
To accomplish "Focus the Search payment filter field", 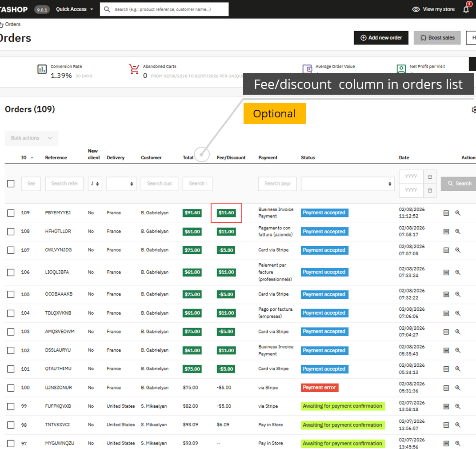I will (277, 184).
